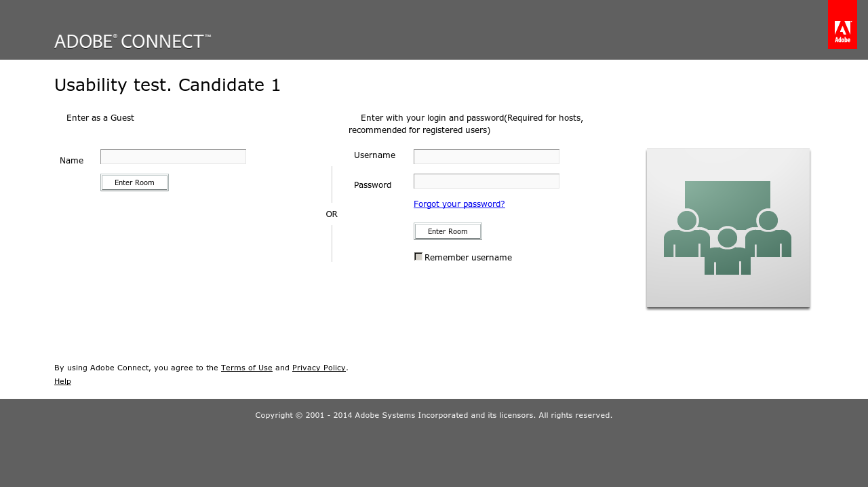This screenshot has height=487, width=868.
Task: Click the Enter as a Guest heading
Action: 100,117
